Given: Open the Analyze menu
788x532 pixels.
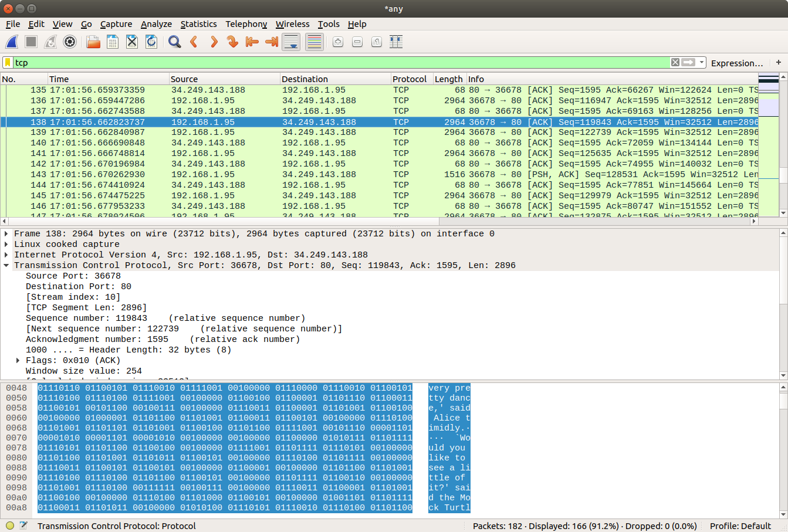Looking at the screenshot, I should click(x=156, y=24).
